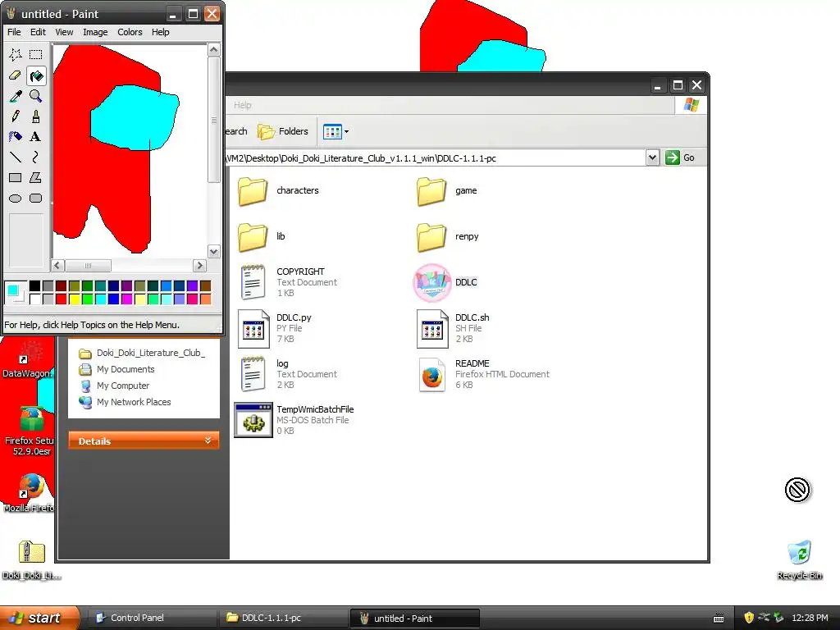840x630 pixels.
Task: Open the characters folder
Action: point(279,190)
